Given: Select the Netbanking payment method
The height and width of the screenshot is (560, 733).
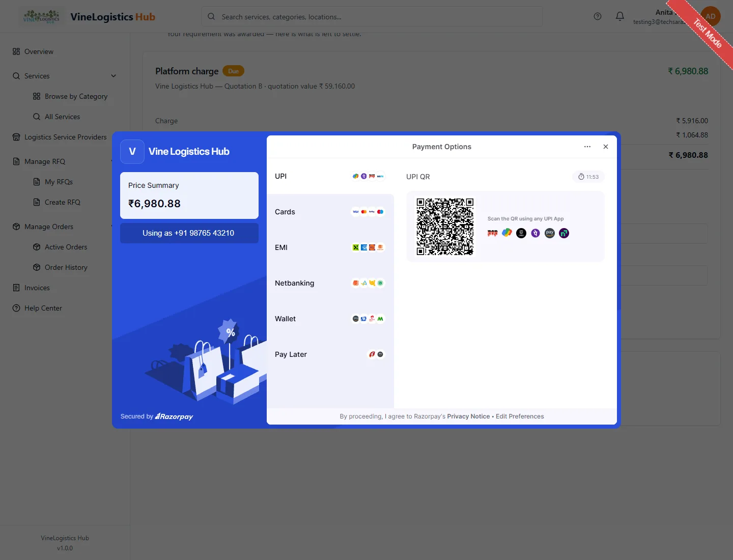Looking at the screenshot, I should [x=330, y=283].
